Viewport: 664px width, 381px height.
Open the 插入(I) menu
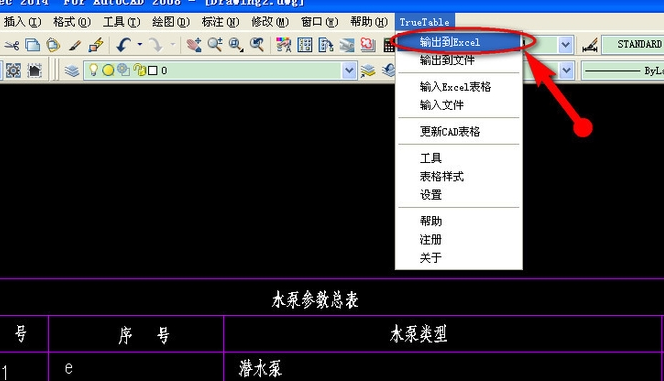22,22
